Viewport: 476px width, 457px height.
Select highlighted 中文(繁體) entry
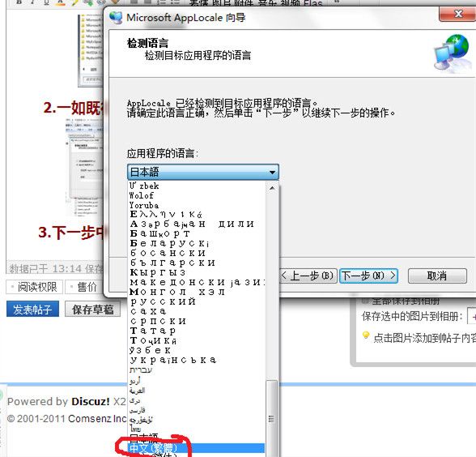pos(197,448)
